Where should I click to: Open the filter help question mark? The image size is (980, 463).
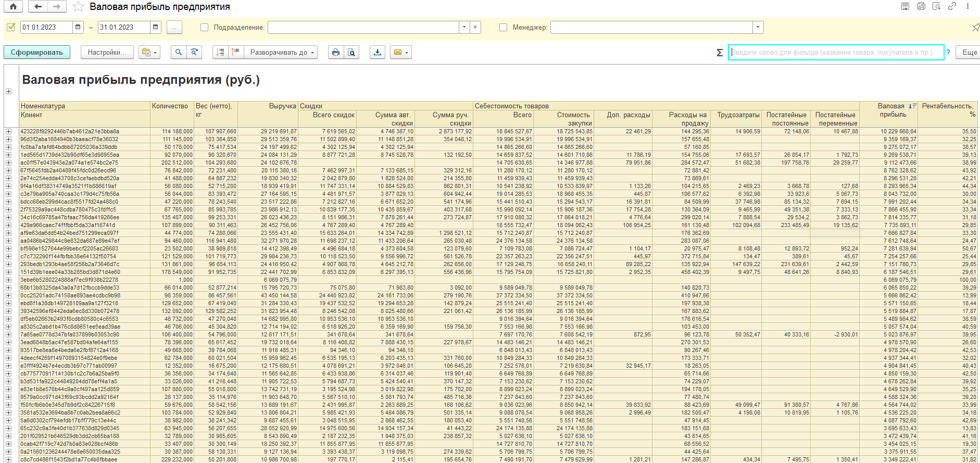(x=948, y=52)
